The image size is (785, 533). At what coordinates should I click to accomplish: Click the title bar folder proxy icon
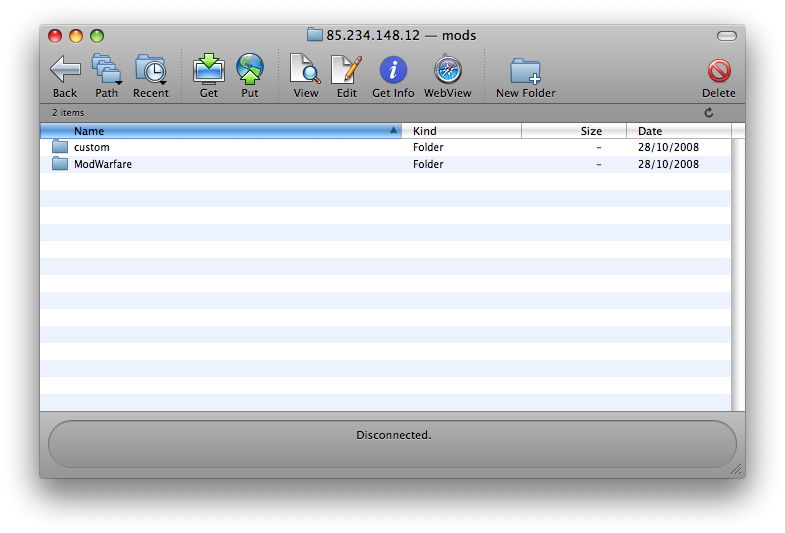[x=314, y=35]
